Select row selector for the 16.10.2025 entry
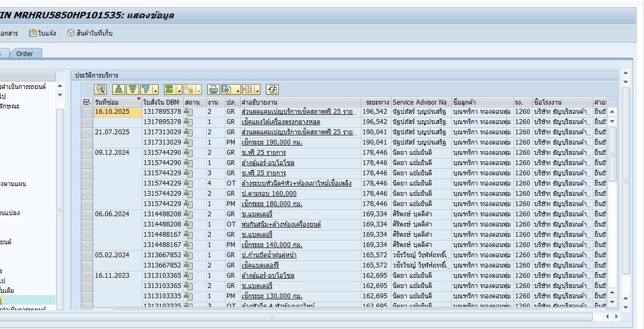This screenshot has height=329, width=644. (x=86, y=112)
